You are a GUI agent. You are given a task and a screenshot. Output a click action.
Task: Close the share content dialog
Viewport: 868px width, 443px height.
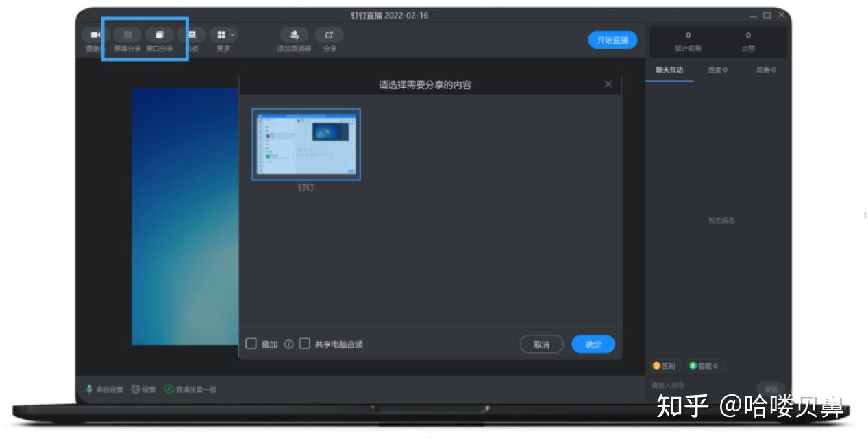pos(608,84)
